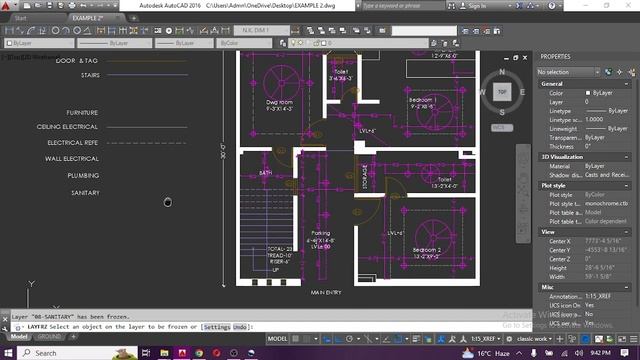
Task: Click the TOP face of the ViewCube
Action: [x=502, y=92]
